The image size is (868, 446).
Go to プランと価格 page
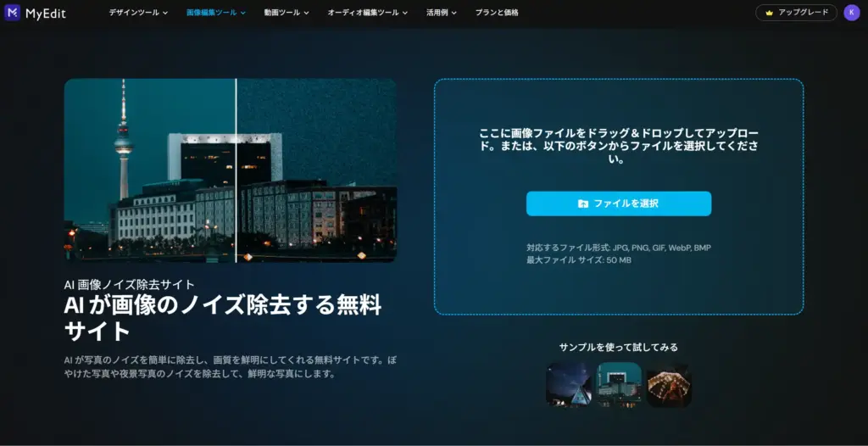[497, 12]
